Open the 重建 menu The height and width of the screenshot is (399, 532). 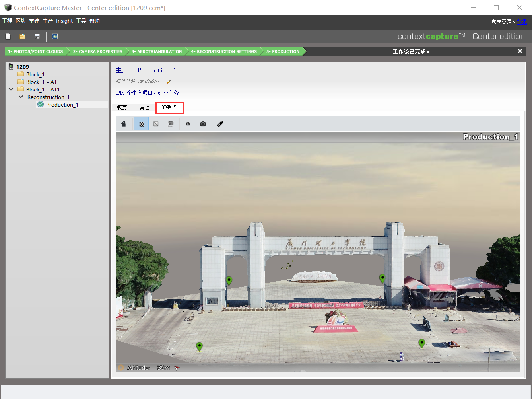(34, 21)
